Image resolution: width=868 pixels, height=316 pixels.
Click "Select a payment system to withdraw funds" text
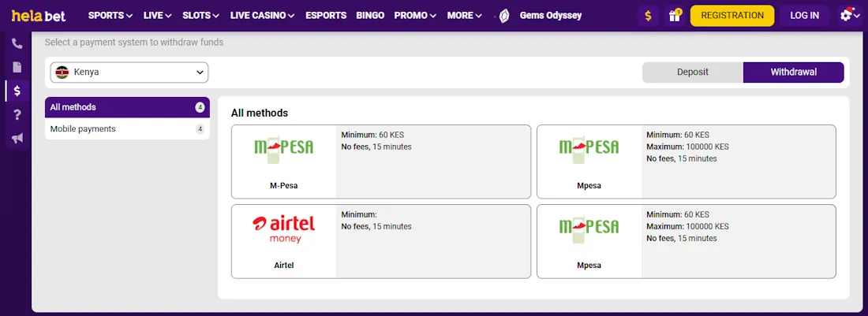tap(134, 42)
